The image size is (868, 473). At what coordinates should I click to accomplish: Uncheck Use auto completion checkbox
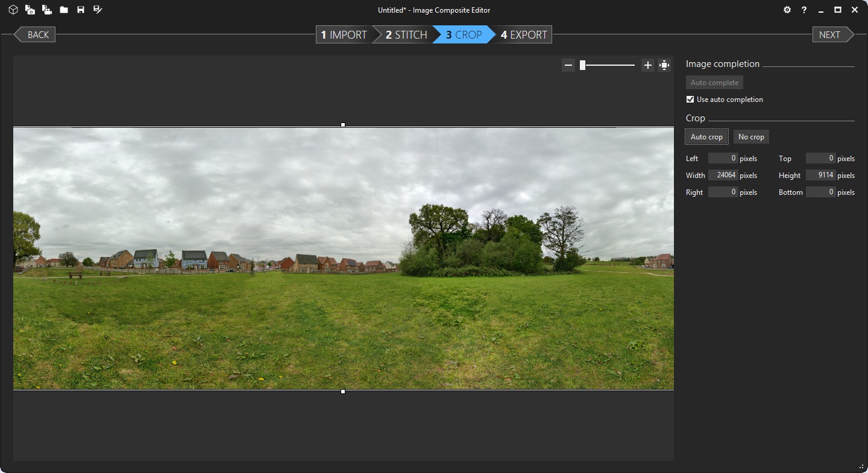click(x=690, y=100)
